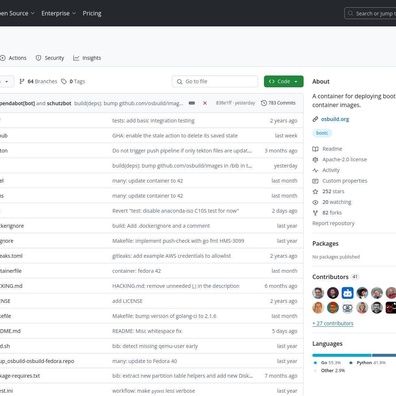View the 82 forks

(x=332, y=213)
